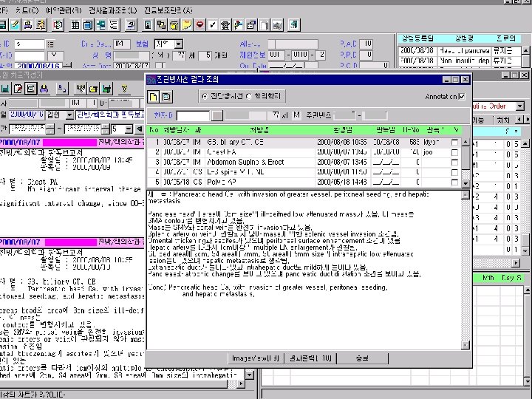Select the second radio button in result dialog
Viewport: 532px width, 399px height.
249,96
